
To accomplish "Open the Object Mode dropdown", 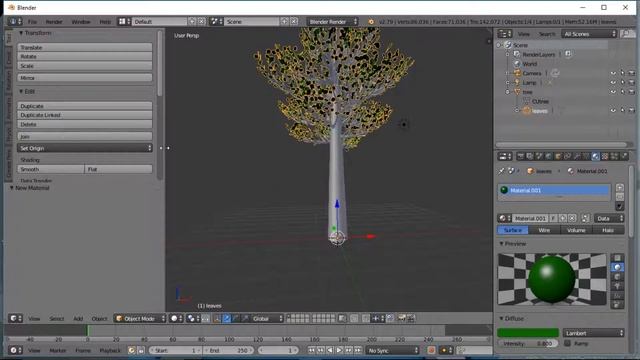I will tap(140, 318).
